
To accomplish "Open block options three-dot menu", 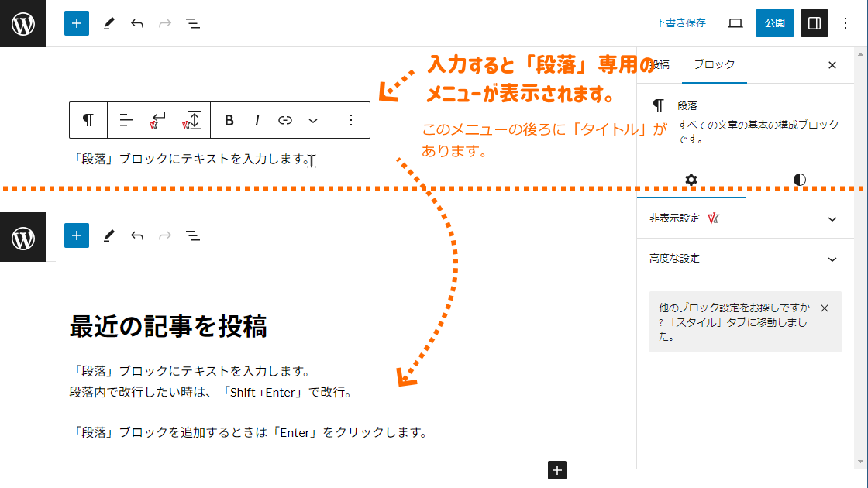I will click(x=351, y=120).
